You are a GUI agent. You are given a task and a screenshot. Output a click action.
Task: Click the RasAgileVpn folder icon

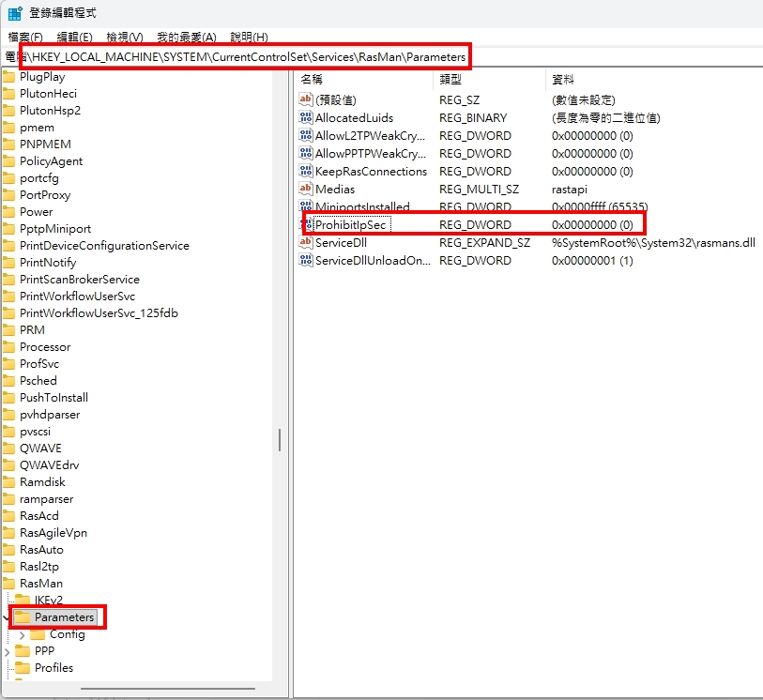click(9, 533)
